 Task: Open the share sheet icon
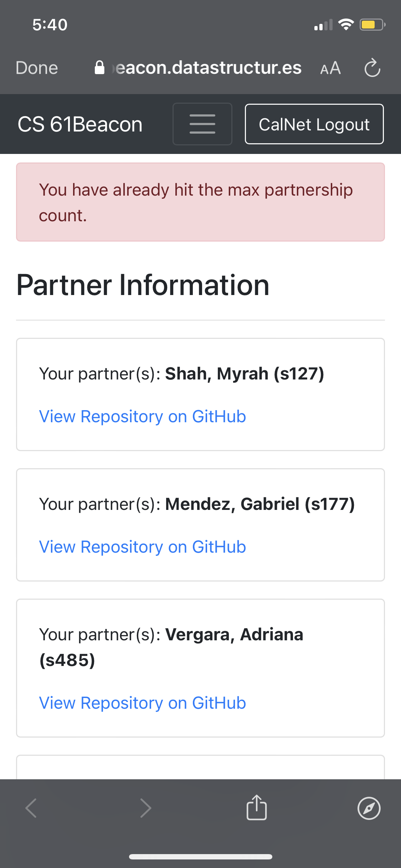click(x=257, y=807)
